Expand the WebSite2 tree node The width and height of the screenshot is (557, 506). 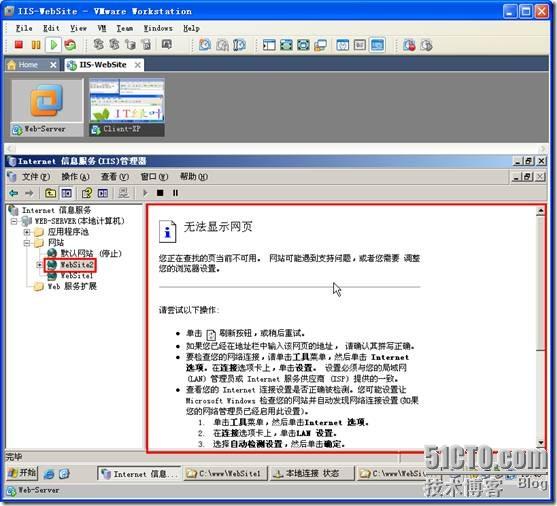[x=39, y=265]
